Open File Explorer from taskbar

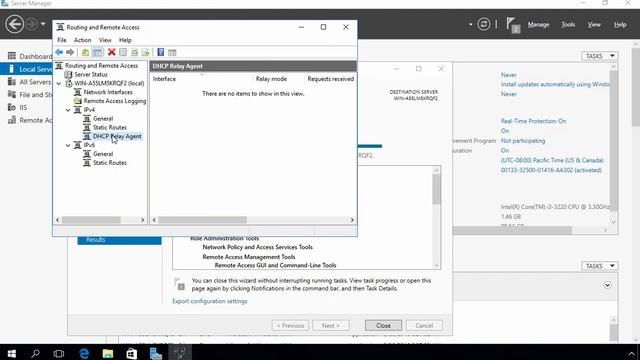[108, 353]
